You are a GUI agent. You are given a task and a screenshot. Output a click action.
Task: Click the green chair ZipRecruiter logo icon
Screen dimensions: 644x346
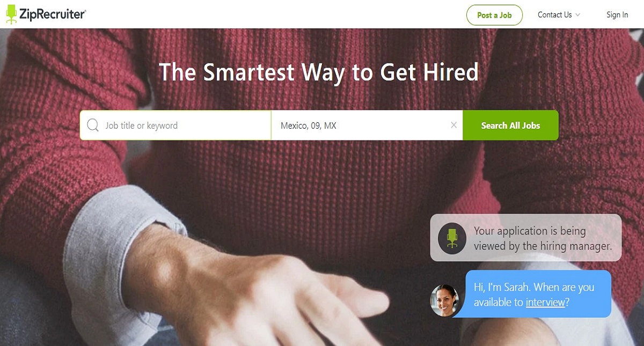11,14
